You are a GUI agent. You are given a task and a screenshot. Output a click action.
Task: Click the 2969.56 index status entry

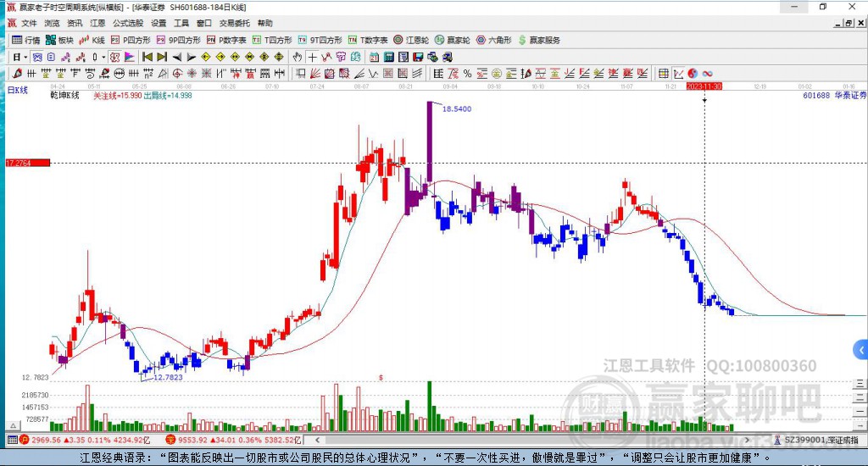pos(92,440)
